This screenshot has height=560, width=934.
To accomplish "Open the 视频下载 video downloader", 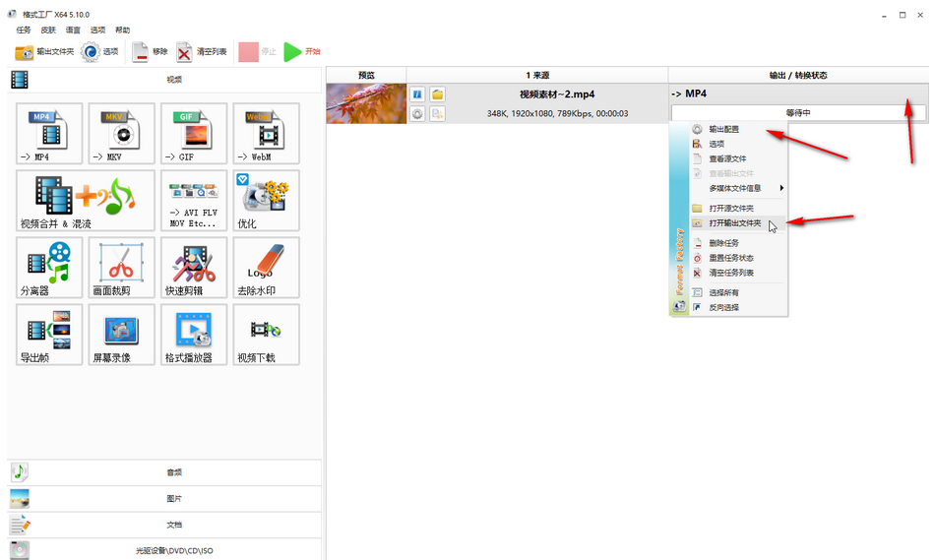I will click(267, 335).
